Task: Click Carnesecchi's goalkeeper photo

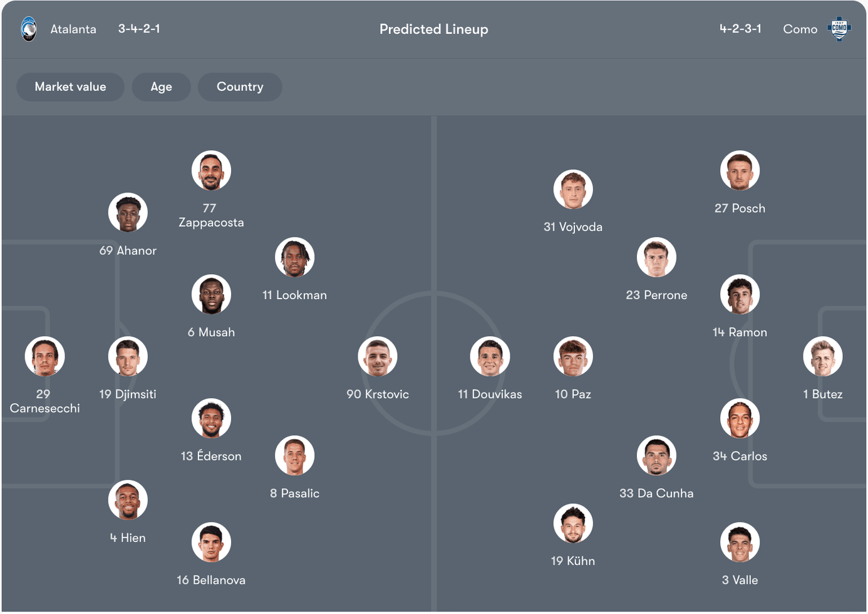Action: [44, 357]
